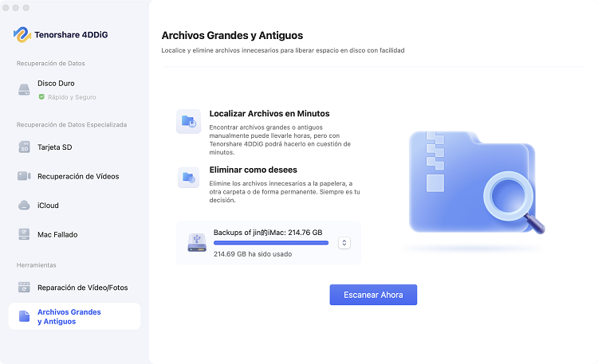The height and width of the screenshot is (364, 598).
Task: Open the Reparación de Vídeo/Fotos icon
Action: pyautogui.click(x=24, y=288)
